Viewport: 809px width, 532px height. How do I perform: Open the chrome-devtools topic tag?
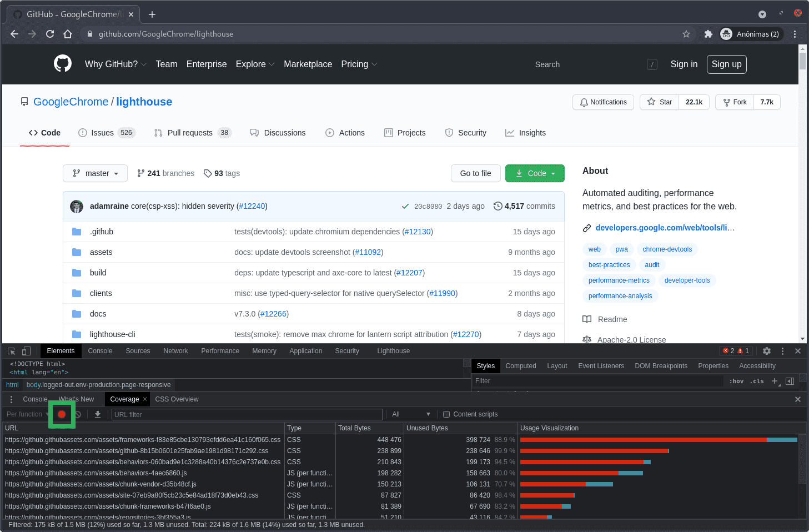667,249
